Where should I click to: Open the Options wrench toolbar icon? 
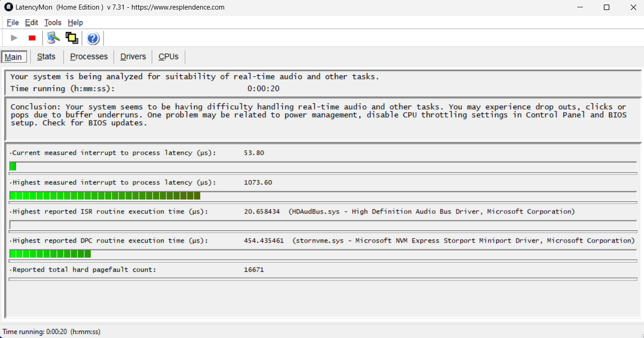coord(53,38)
